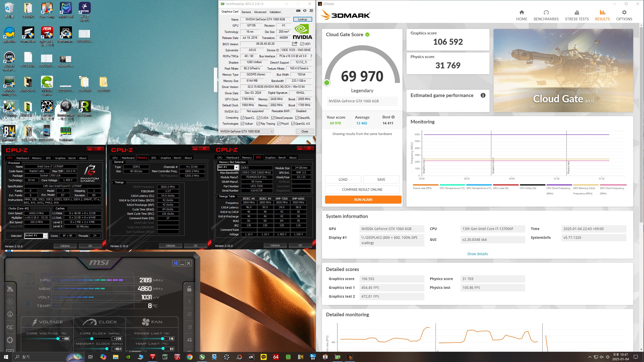644x362 pixels.
Task: Click the Core Voltage slider handle
Action: click(58, 339)
